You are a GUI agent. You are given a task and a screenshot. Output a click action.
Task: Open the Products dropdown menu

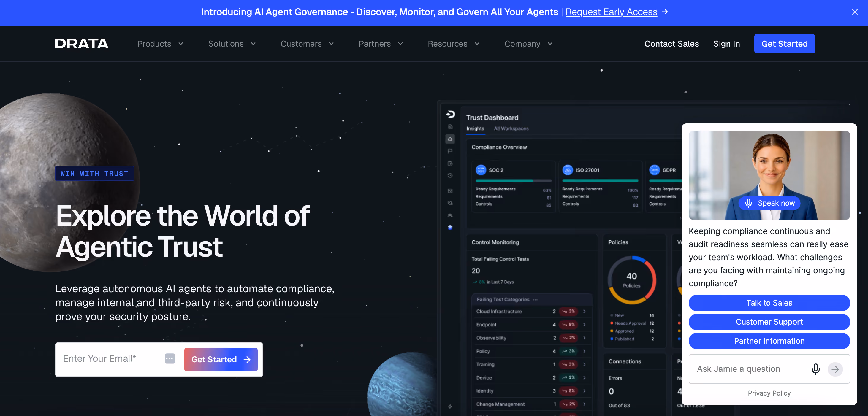tap(160, 44)
